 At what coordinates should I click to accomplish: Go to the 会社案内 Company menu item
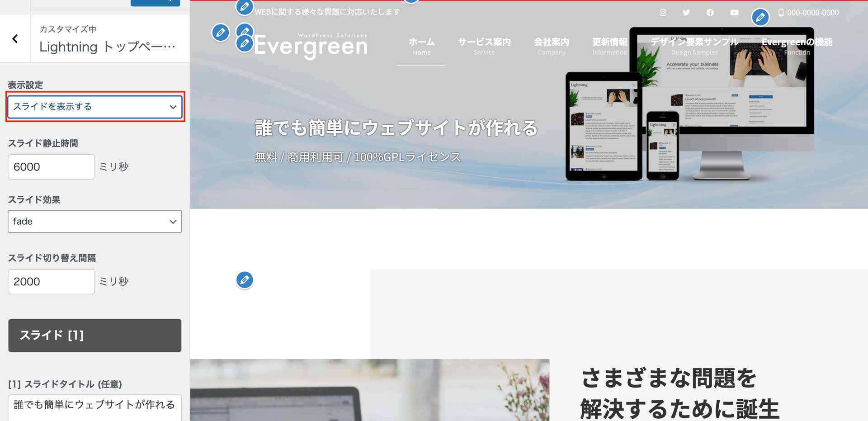pyautogui.click(x=551, y=47)
